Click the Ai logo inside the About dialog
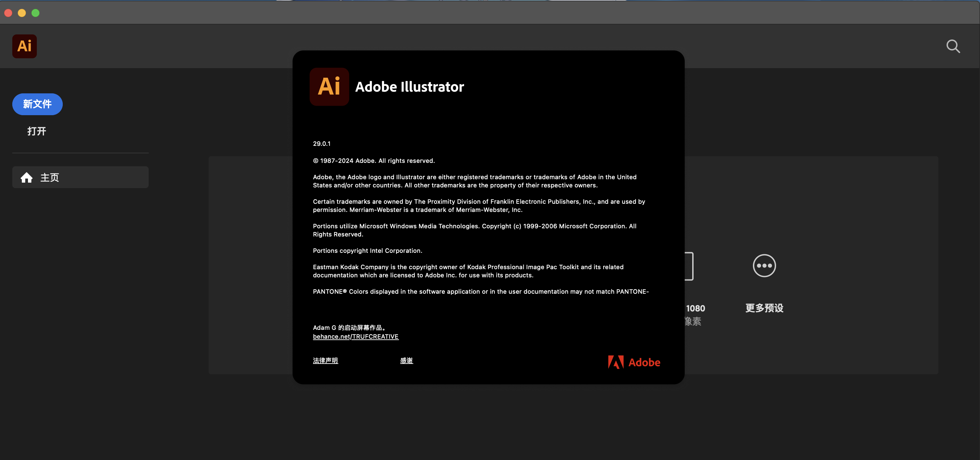The image size is (980, 460). click(x=329, y=87)
